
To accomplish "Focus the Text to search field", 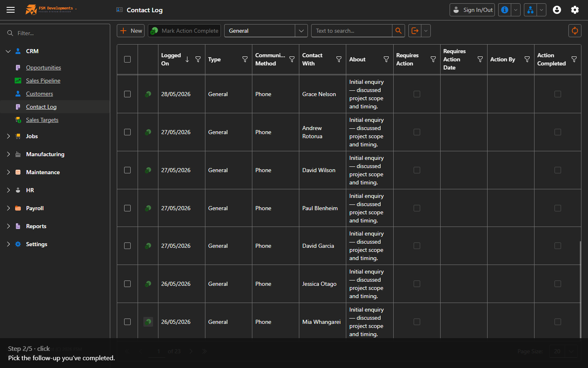I will 352,31.
